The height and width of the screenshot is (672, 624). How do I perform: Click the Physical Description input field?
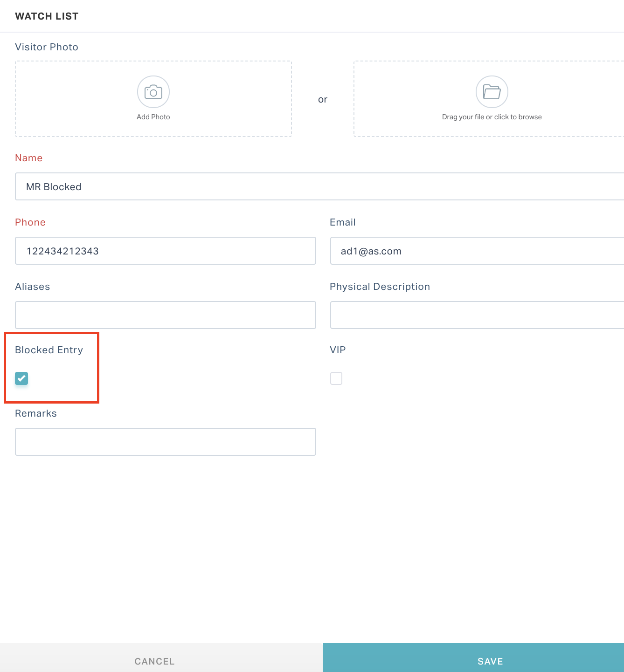pyautogui.click(x=477, y=315)
